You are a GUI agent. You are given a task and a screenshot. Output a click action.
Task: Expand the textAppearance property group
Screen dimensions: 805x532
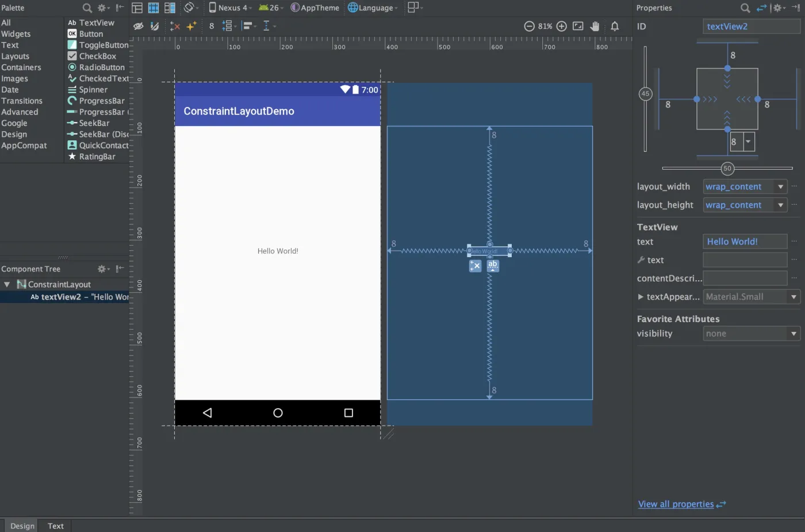click(641, 297)
